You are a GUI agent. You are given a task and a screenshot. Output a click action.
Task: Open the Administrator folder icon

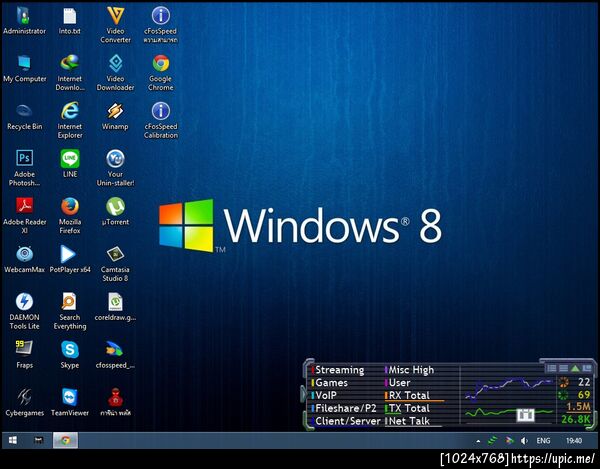tap(24, 21)
